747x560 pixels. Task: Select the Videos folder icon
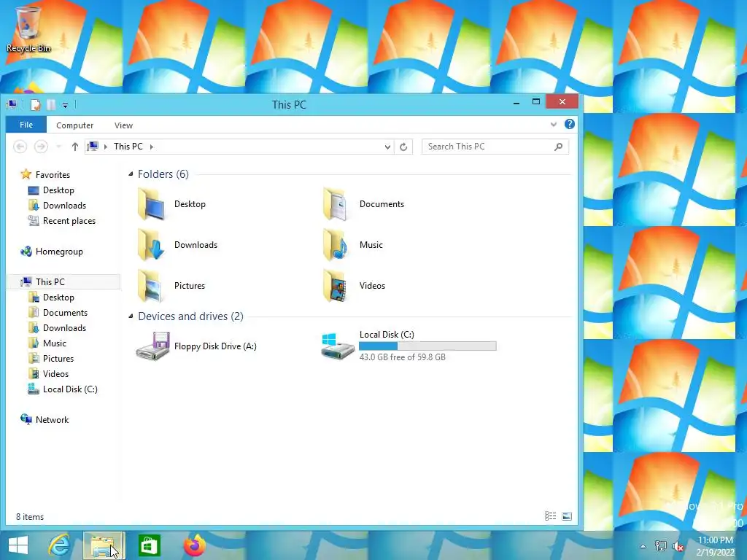(336, 286)
